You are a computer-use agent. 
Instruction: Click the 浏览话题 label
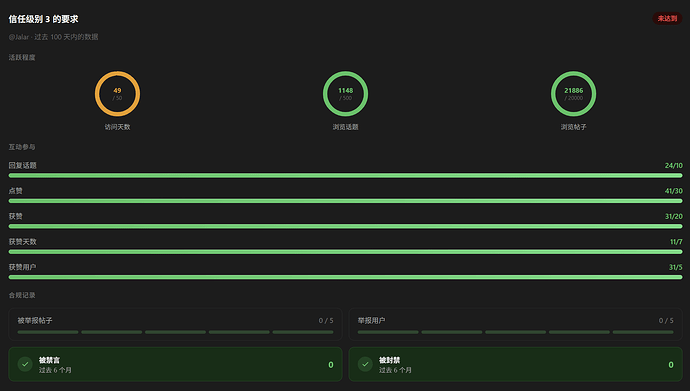point(345,127)
